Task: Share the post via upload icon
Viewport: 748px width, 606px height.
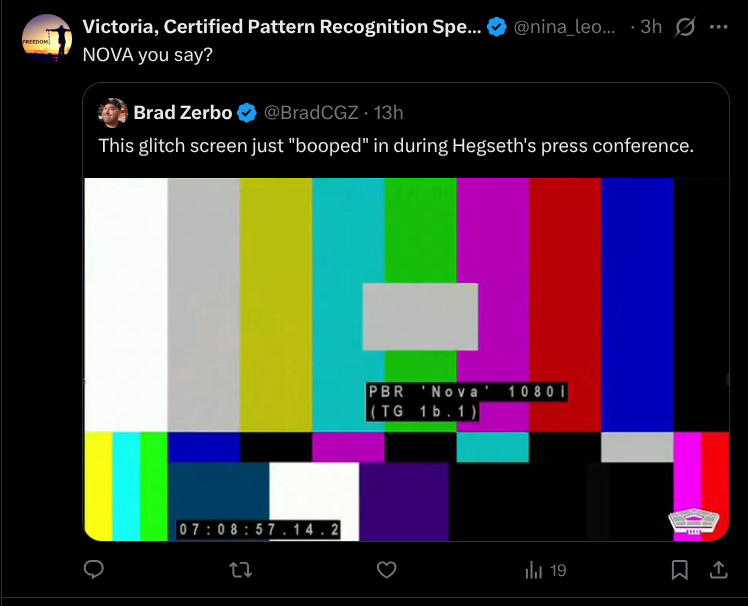Action: pyautogui.click(x=718, y=569)
